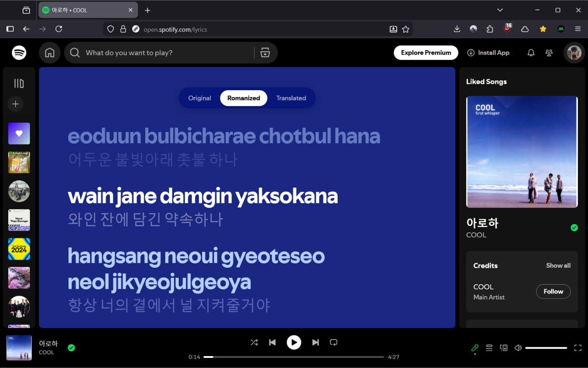Image resolution: width=588 pixels, height=368 pixels.
Task: Click Explore Premium button
Action: pyautogui.click(x=426, y=53)
